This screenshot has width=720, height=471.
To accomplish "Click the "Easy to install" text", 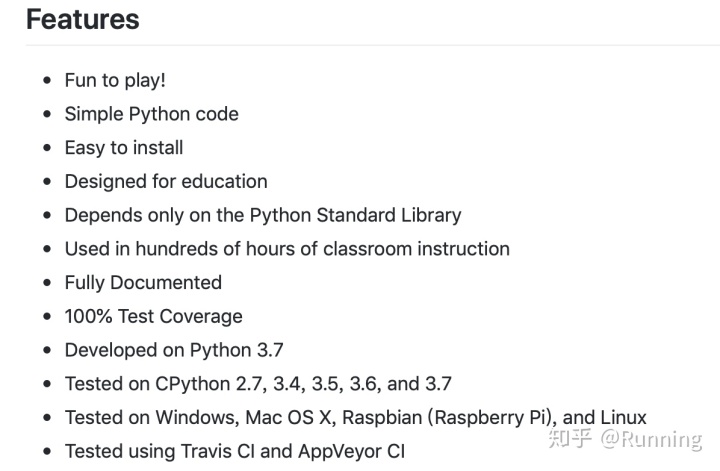I will 124,147.
